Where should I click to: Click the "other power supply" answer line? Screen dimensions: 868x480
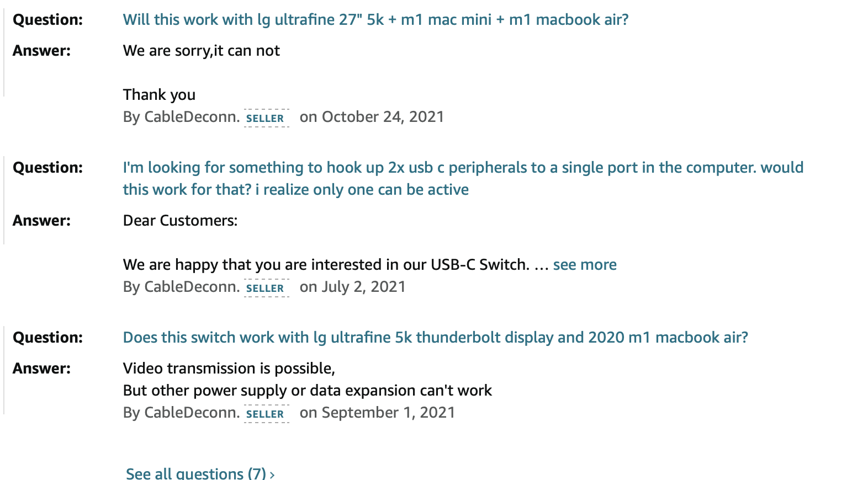[307, 391]
